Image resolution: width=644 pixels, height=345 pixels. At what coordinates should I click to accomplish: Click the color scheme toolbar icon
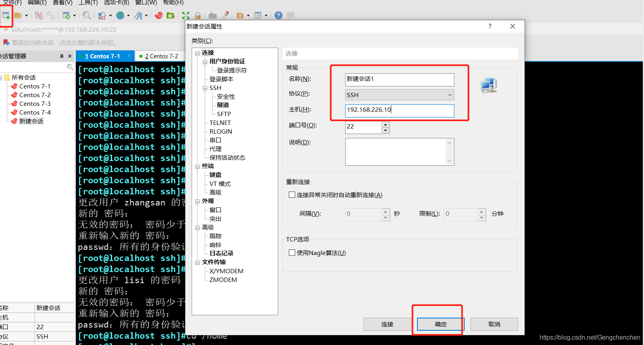pyautogui.click(x=102, y=15)
